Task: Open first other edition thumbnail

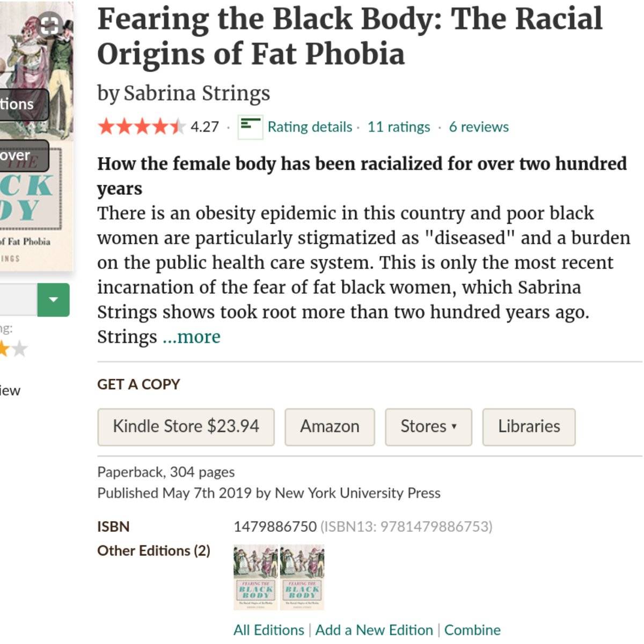Action: tap(255, 577)
